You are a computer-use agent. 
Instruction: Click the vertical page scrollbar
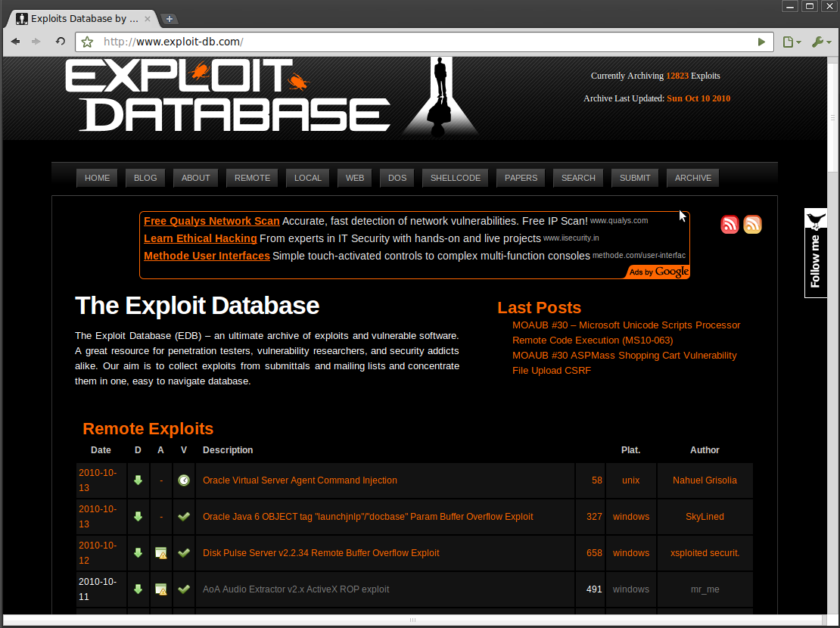click(x=832, y=118)
